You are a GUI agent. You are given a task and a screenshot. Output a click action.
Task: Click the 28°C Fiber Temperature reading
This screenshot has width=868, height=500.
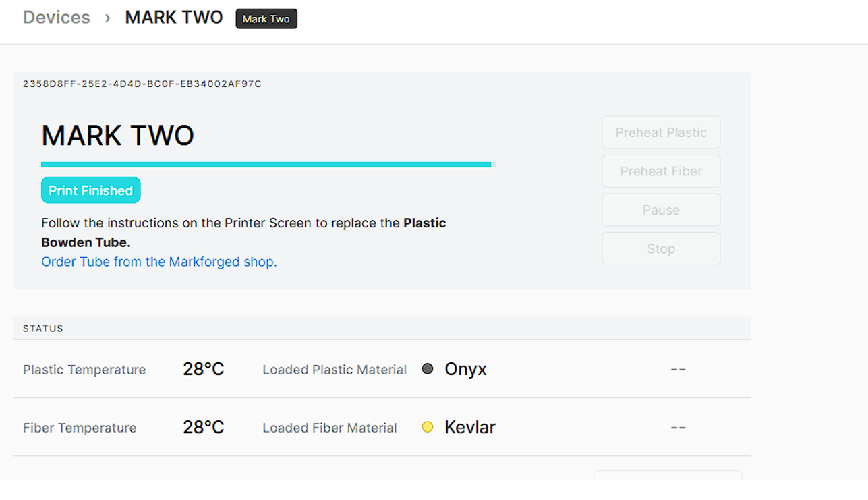[x=203, y=426]
